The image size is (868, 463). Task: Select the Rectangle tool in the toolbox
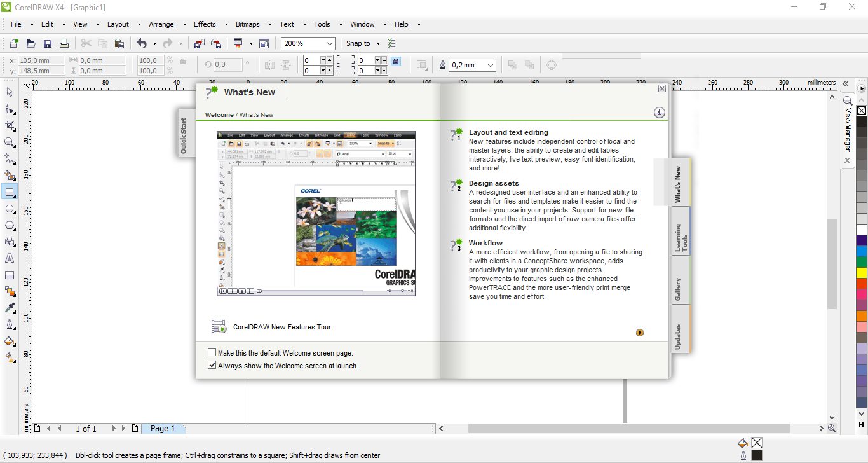10,192
